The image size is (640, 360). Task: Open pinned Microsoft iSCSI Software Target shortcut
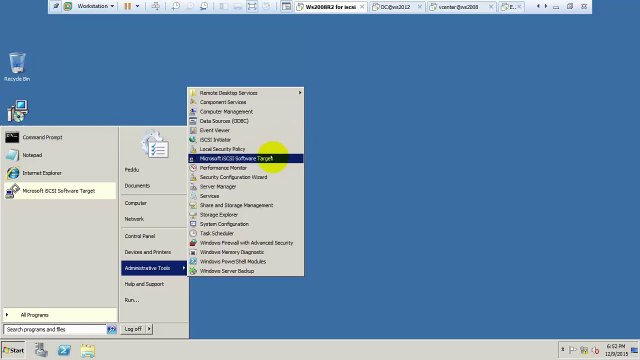pyautogui.click(x=60, y=191)
